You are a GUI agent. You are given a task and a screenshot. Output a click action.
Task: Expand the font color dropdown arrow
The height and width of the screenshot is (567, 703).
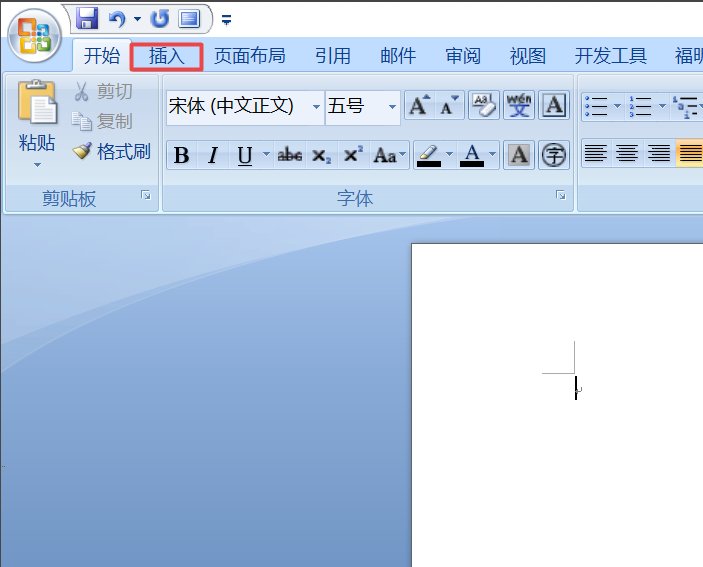(492, 155)
